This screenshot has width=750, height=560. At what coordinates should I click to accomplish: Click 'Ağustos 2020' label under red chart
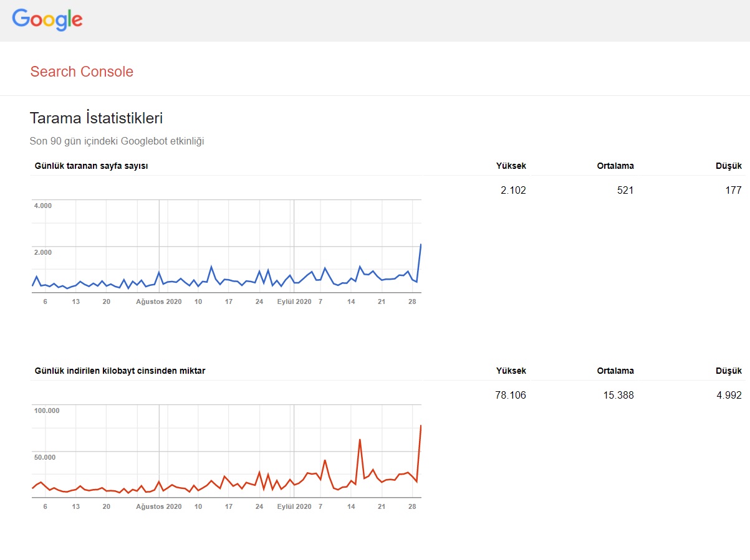click(159, 506)
